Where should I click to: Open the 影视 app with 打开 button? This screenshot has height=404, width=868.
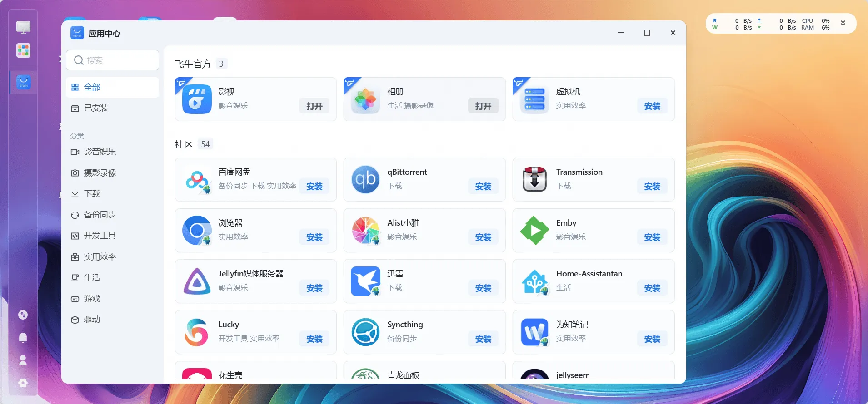314,106
